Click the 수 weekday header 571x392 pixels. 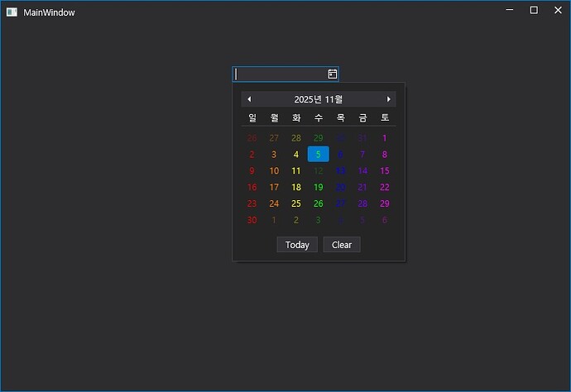click(319, 117)
